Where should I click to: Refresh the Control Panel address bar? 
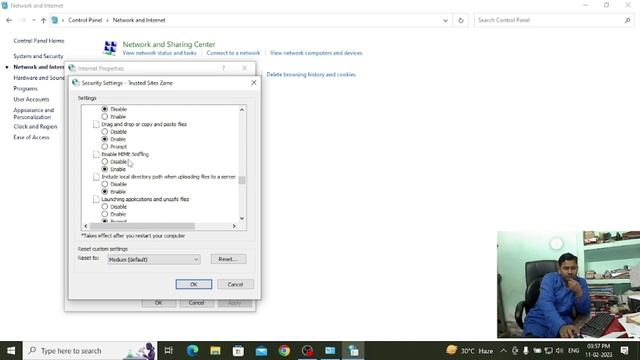[x=461, y=20]
